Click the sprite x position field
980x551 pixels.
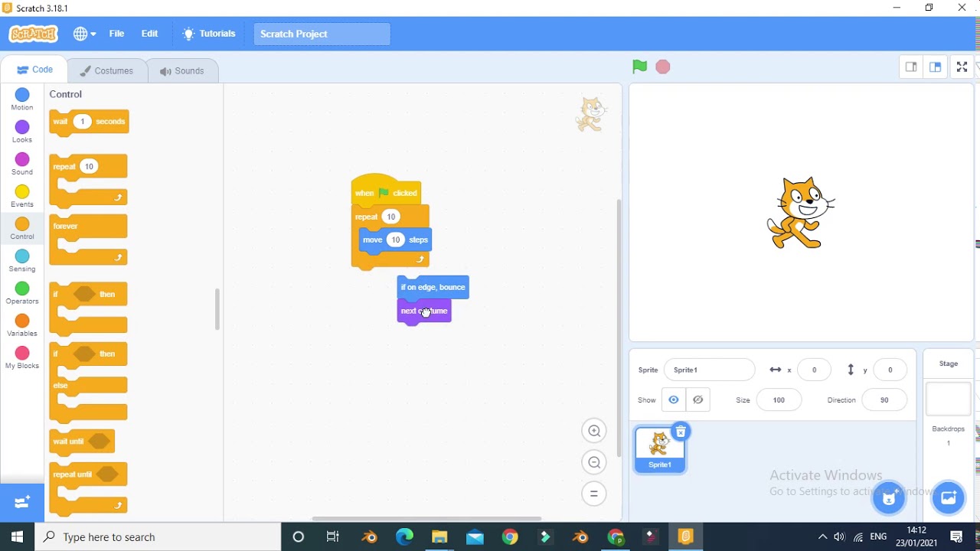[814, 370]
